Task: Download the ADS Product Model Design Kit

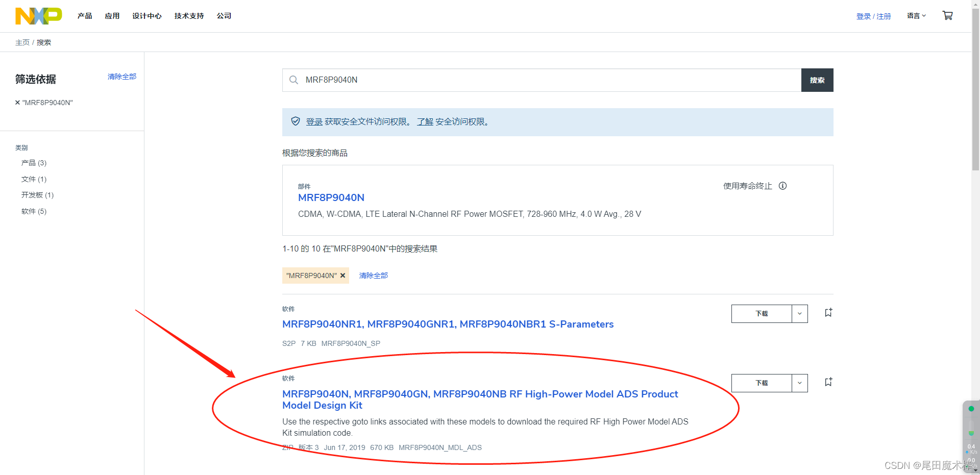Action: pyautogui.click(x=761, y=383)
